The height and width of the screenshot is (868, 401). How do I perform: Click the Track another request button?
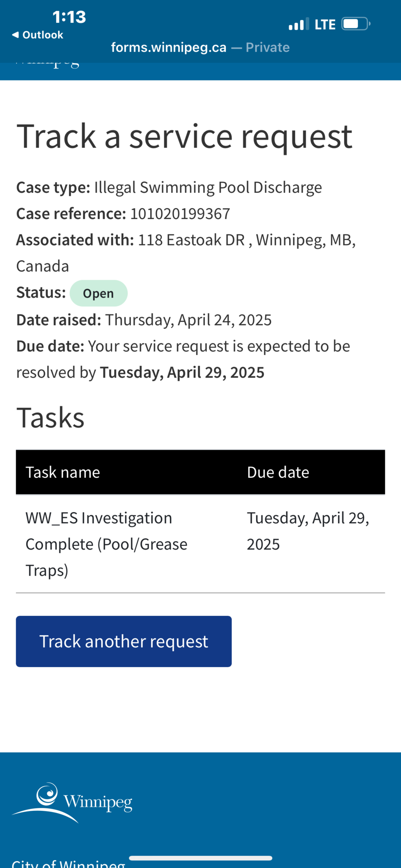coord(124,641)
